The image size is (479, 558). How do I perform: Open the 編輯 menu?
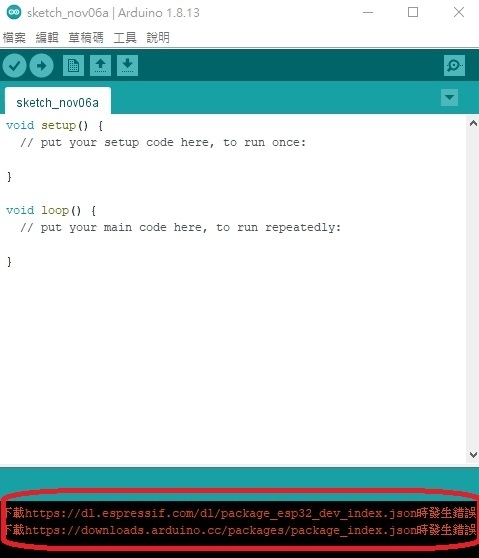[47, 37]
